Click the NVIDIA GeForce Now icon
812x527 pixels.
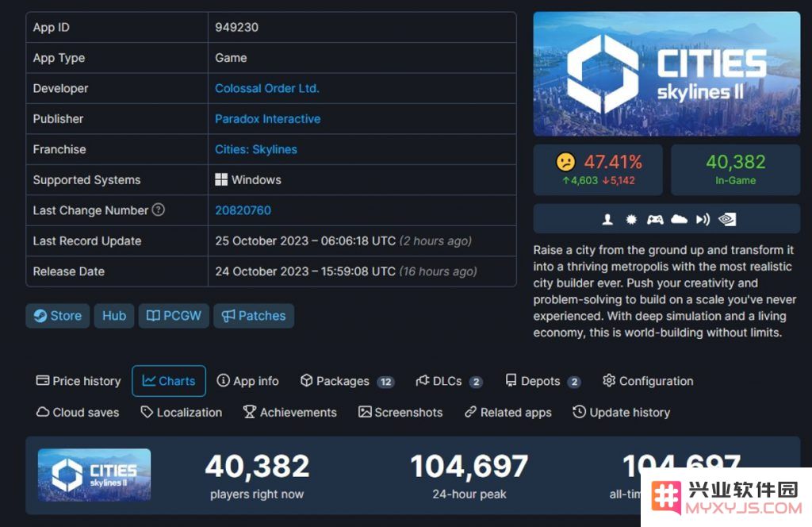click(727, 219)
